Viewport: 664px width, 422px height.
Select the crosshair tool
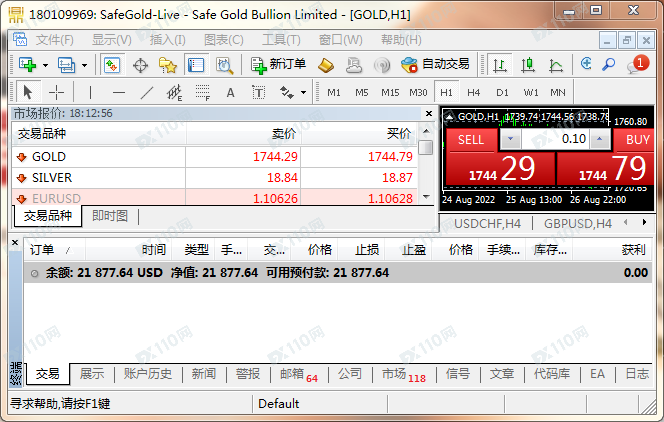56,92
